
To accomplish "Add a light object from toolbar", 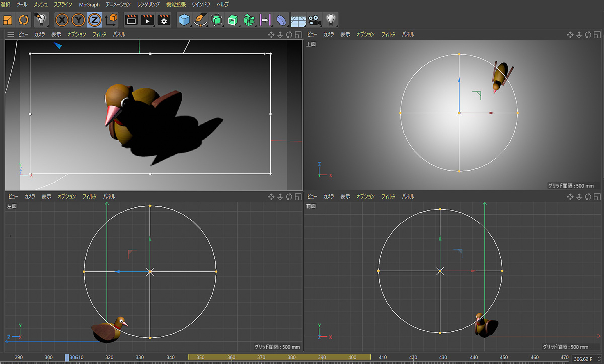I will [331, 20].
